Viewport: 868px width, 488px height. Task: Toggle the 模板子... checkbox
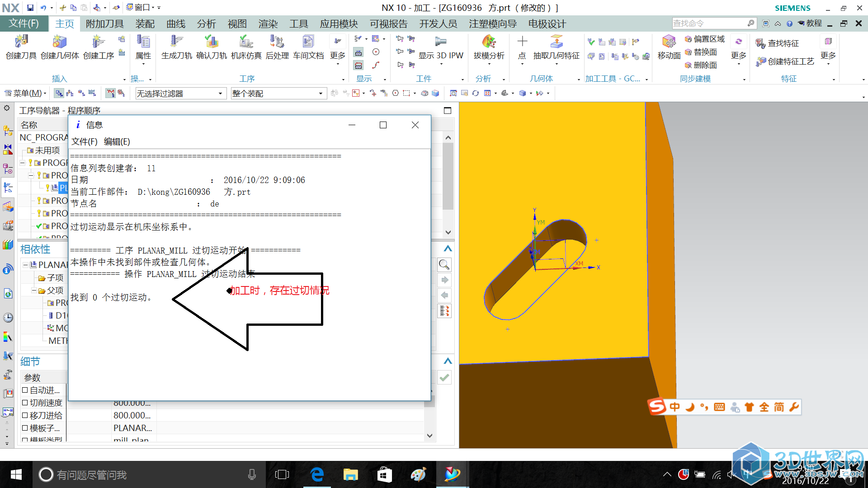click(25, 428)
